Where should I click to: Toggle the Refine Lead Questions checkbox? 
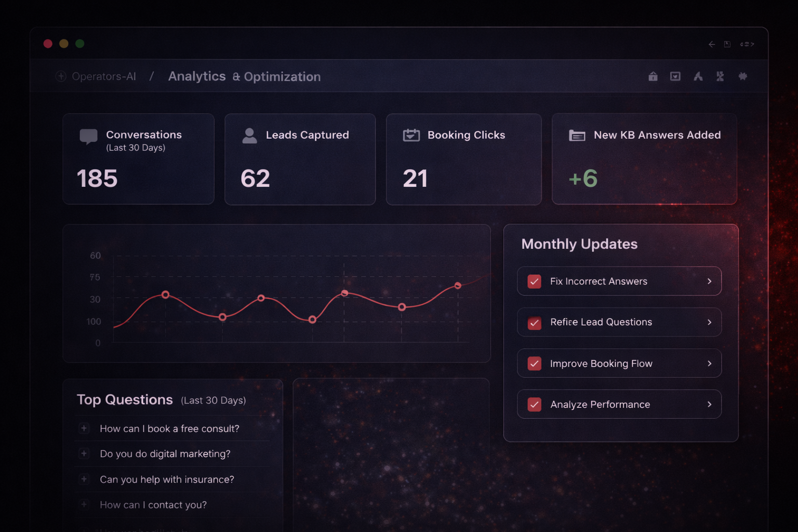point(534,323)
